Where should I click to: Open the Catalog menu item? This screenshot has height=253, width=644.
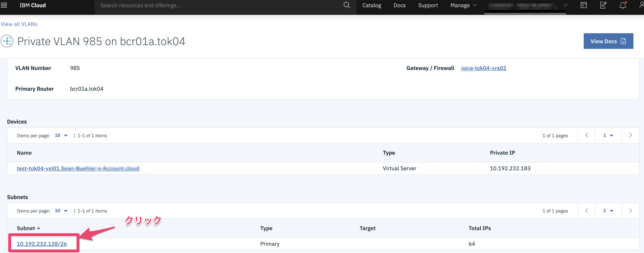coord(372,5)
